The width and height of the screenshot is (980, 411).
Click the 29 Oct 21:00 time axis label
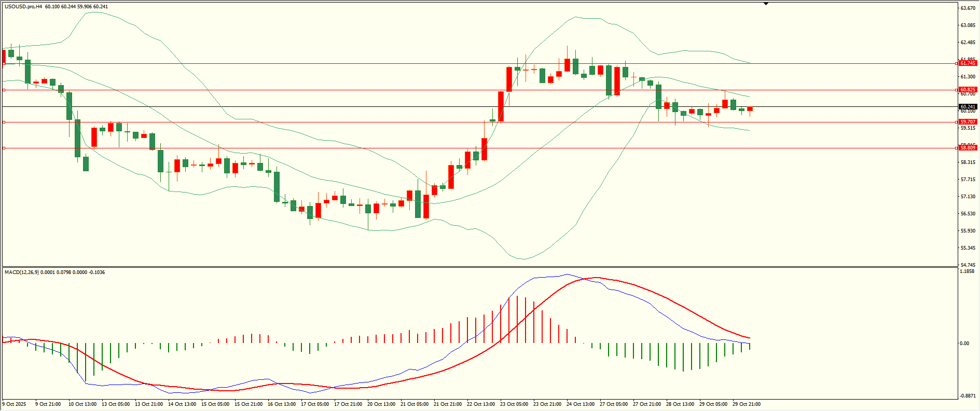click(x=746, y=404)
